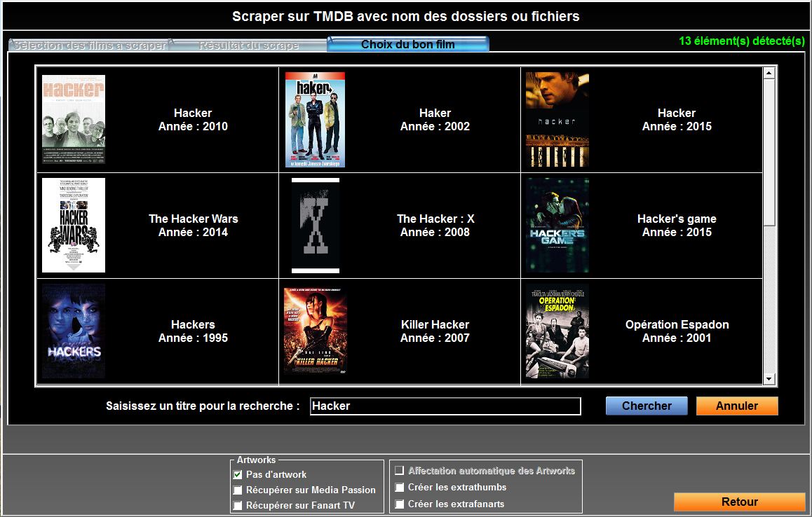Image resolution: width=812 pixels, height=517 pixels.
Task: Choose the Hackers 1995 poster
Action: pyautogui.click(x=74, y=331)
